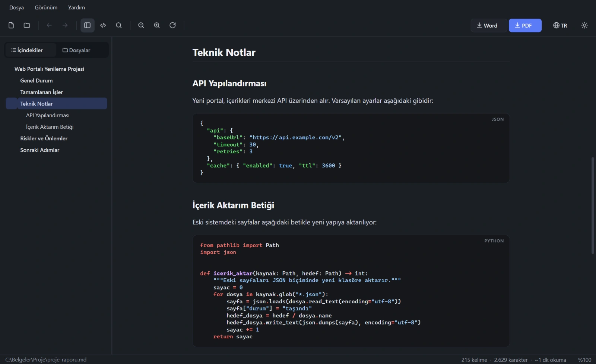The width and height of the screenshot is (596, 364).
Task: Click the %100 zoom level indicator
Action: click(x=584, y=360)
